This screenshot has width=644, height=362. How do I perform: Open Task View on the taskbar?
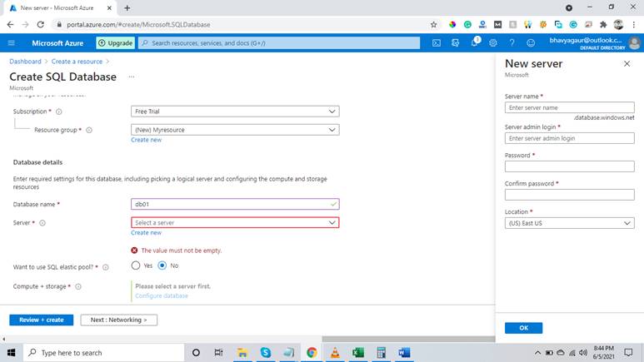click(218, 353)
